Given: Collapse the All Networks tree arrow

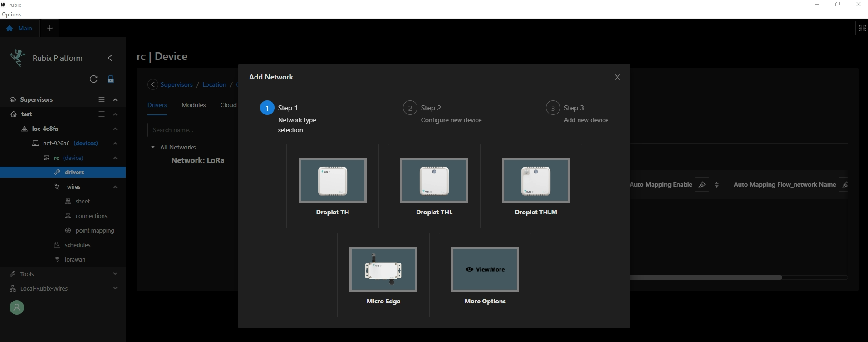Looking at the screenshot, I should tap(153, 147).
